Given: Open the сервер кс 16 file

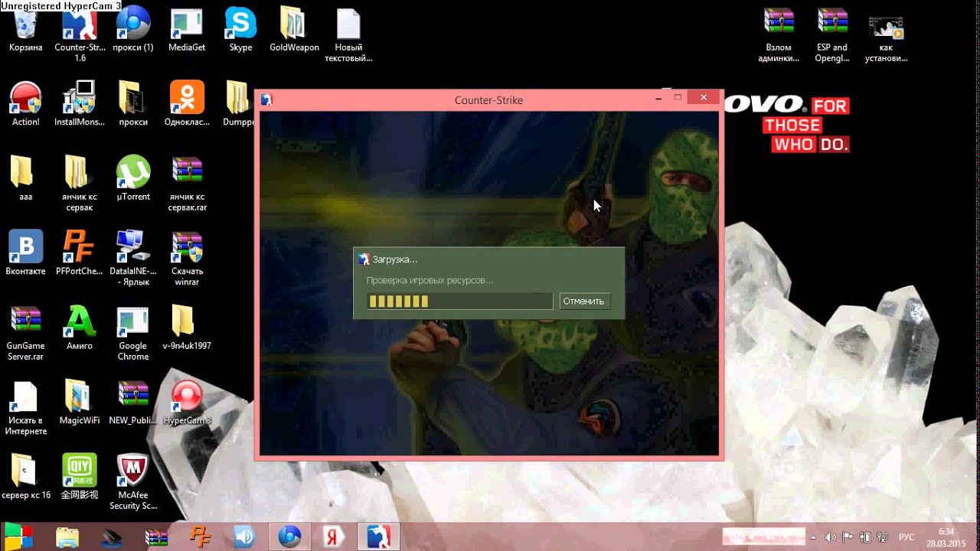Looking at the screenshot, I should click(x=25, y=477).
